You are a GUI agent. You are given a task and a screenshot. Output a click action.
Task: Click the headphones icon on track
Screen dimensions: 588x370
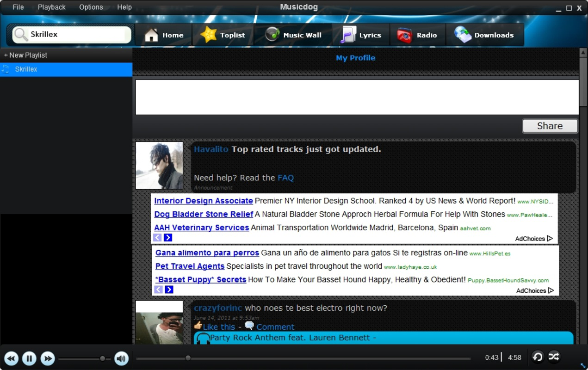[203, 339]
